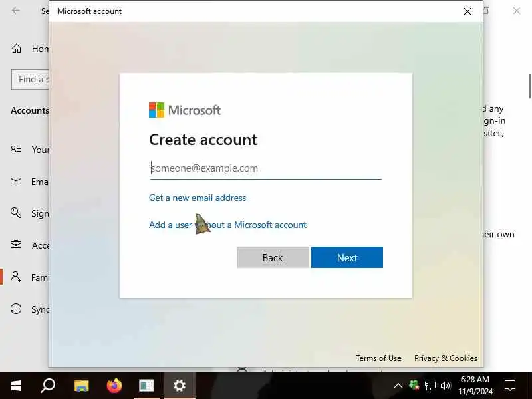532x399 pixels.
Task: Choose Add a user without a Microsoft account
Action: point(227,225)
